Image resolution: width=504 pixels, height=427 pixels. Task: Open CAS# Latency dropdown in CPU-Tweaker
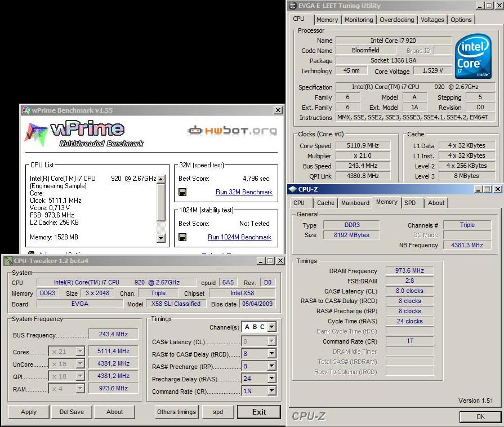tap(271, 341)
